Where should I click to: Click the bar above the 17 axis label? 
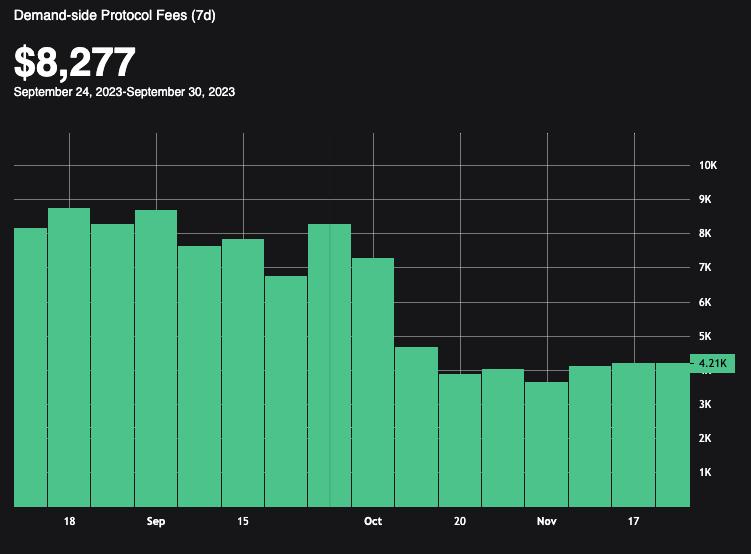[633, 434]
